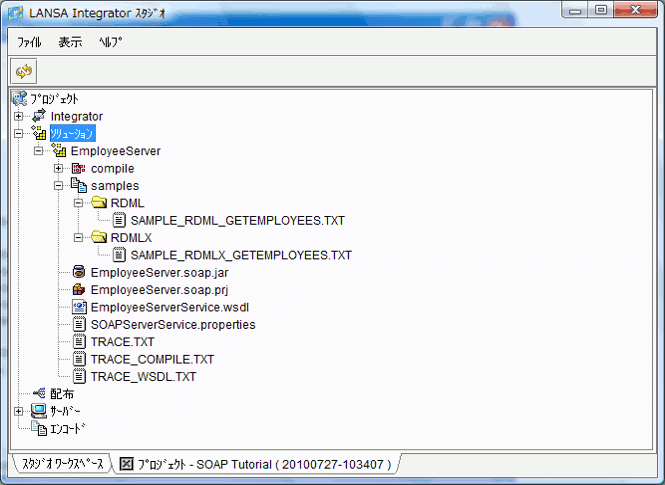Select EmployeeServer.soap.prj file name

pyautogui.click(x=159, y=290)
